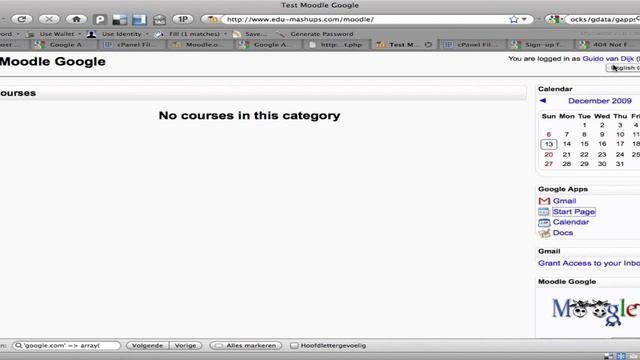The height and width of the screenshot is (360, 640).
Task: Click the Save toolbar icon
Action: tap(236, 34)
